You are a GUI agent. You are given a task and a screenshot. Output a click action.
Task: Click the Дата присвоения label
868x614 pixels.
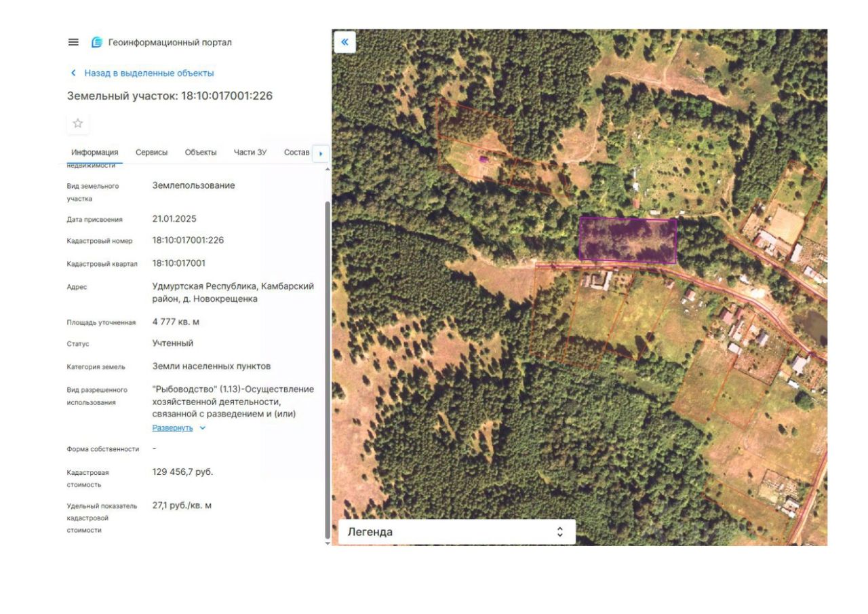click(x=94, y=219)
